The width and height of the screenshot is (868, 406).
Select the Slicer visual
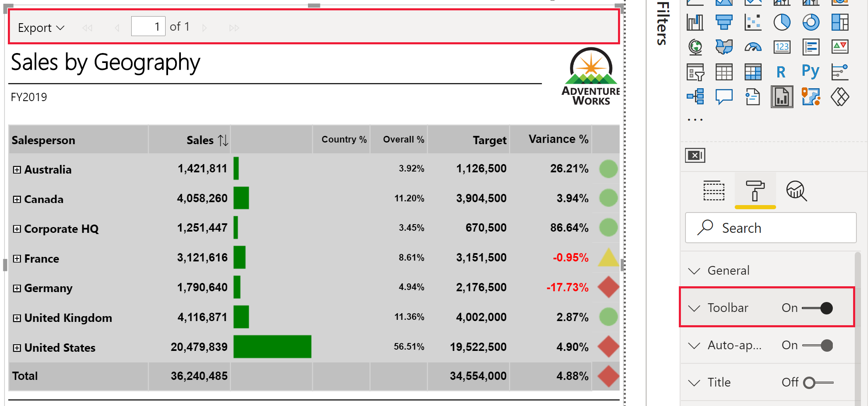[695, 72]
